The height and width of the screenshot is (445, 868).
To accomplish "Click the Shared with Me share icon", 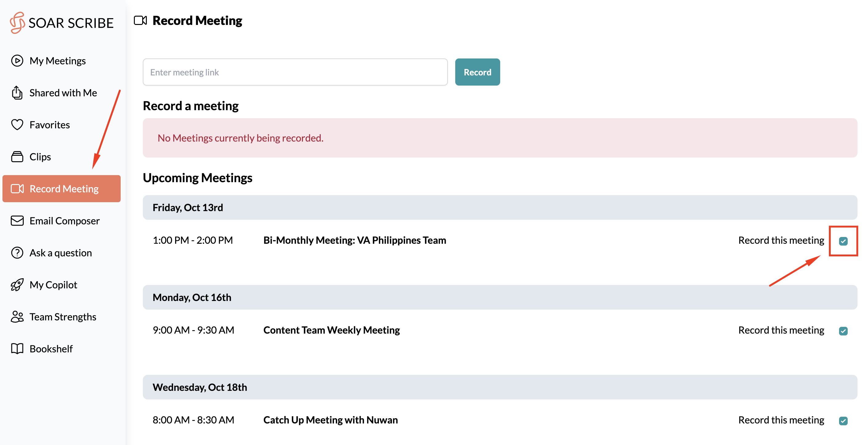I will [x=17, y=93].
